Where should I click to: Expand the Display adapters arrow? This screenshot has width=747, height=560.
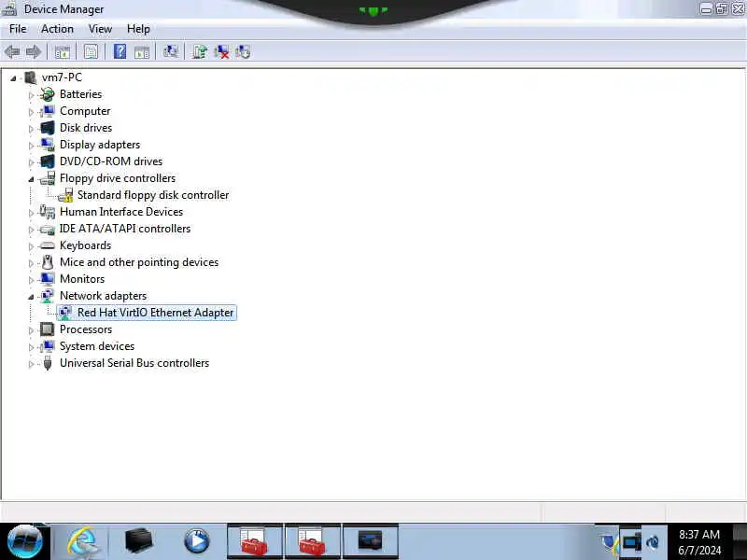(31, 146)
